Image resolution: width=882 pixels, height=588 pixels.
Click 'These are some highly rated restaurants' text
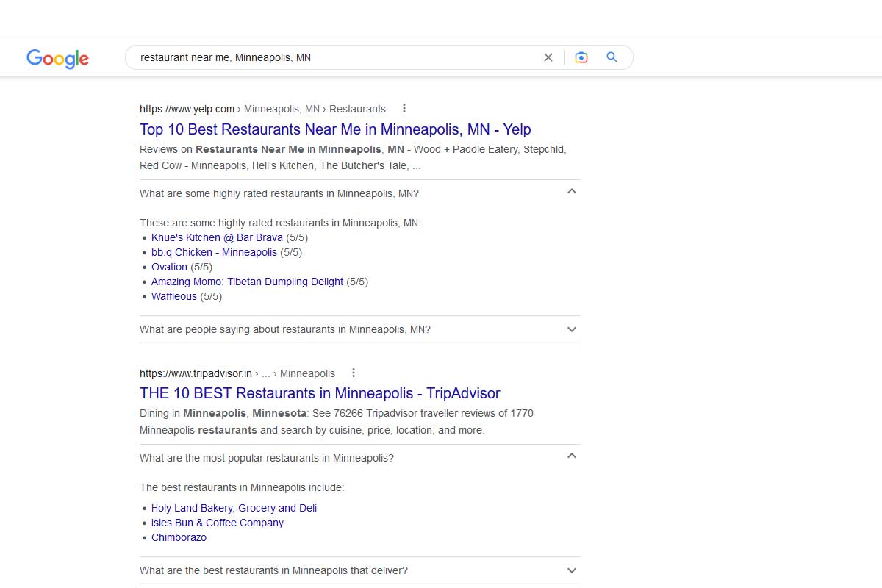[280, 223]
